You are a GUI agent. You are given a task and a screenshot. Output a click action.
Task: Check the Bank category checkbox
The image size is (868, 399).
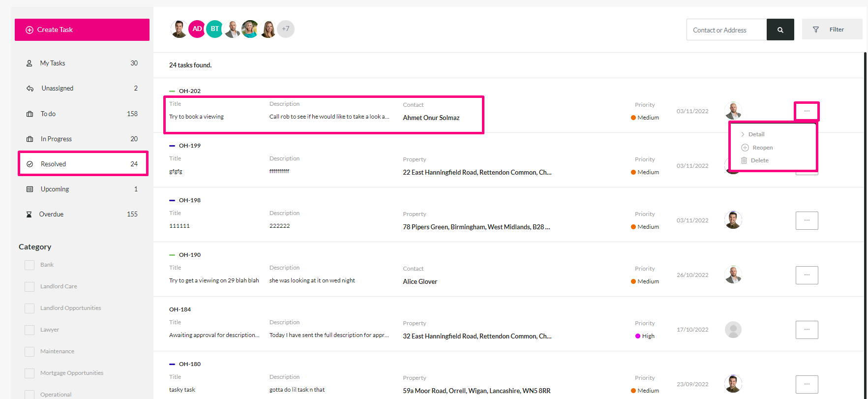coord(30,265)
